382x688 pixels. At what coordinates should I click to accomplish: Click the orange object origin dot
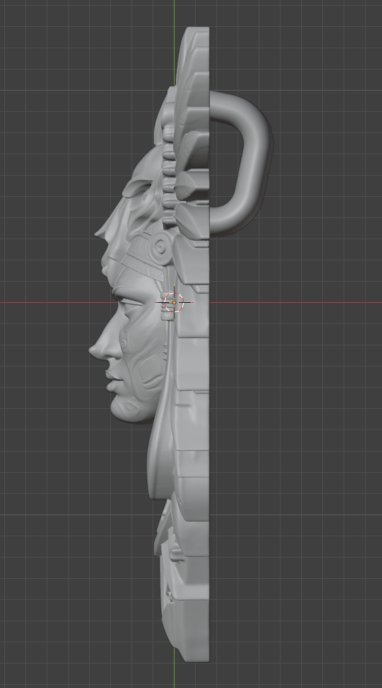(174, 302)
